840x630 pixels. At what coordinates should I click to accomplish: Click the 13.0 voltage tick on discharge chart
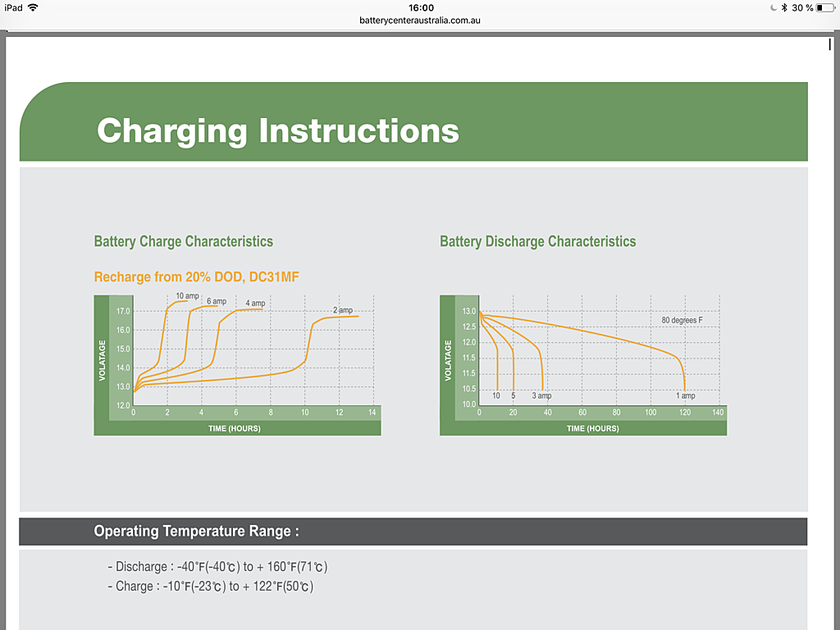[469, 311]
